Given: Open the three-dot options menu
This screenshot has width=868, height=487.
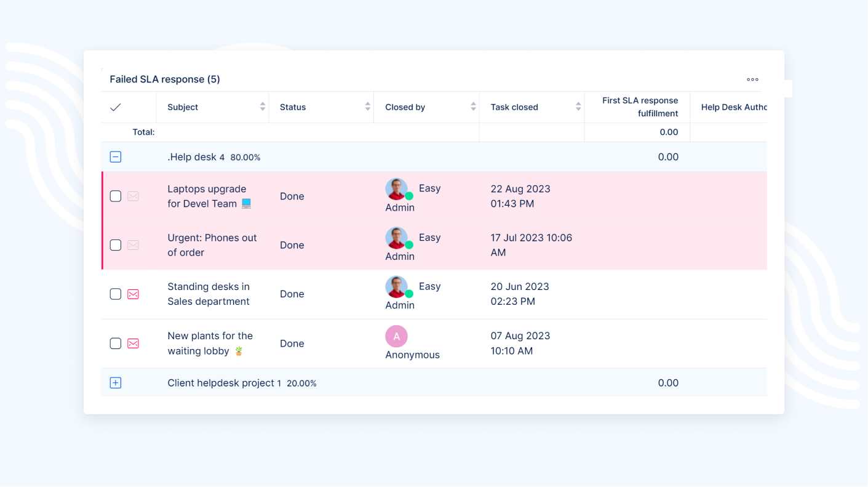Looking at the screenshot, I should pyautogui.click(x=752, y=79).
